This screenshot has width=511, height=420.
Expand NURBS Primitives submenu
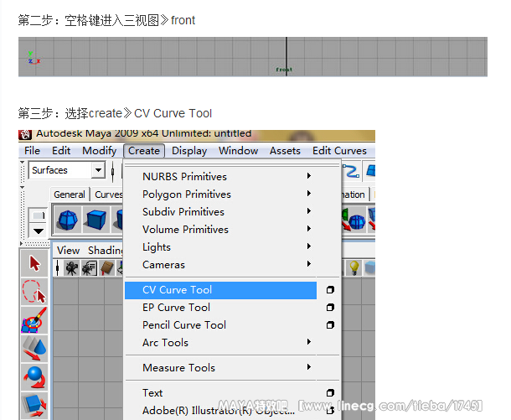point(309,176)
